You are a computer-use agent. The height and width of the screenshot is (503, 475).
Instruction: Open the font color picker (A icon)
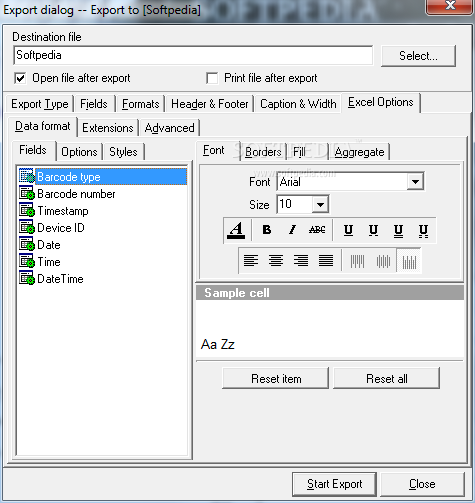236,230
